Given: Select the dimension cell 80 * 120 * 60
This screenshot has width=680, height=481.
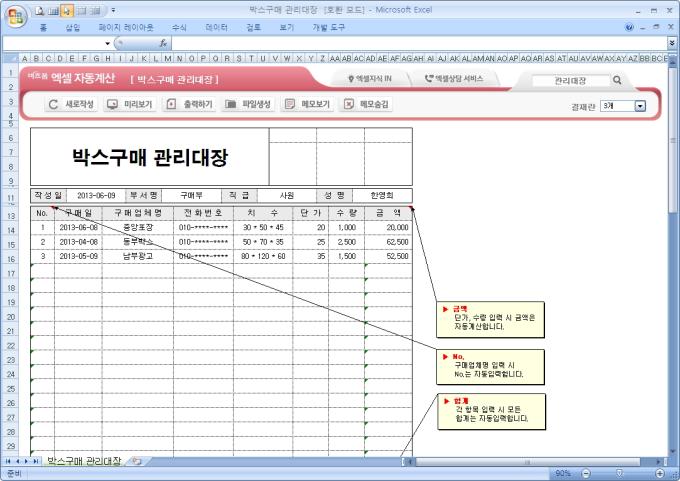Looking at the screenshot, I should [x=263, y=256].
